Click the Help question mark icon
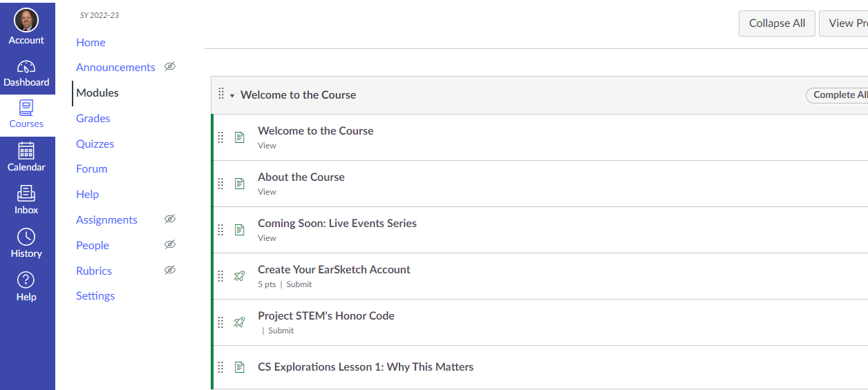This screenshot has width=868, height=390. [26, 280]
